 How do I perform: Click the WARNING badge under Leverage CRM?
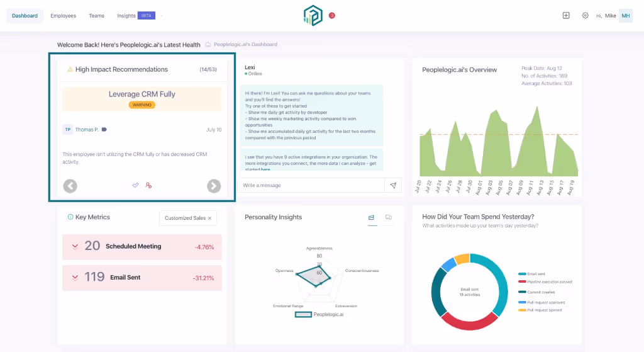coord(142,105)
